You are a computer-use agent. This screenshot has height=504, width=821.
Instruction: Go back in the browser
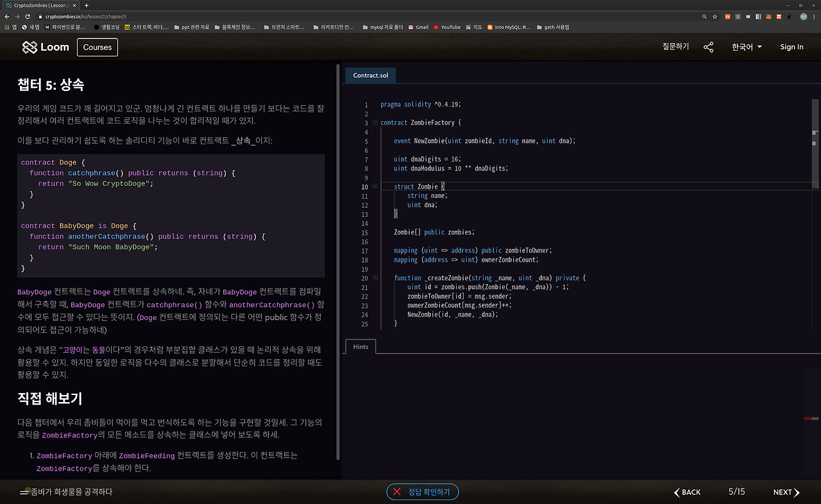coord(7,16)
